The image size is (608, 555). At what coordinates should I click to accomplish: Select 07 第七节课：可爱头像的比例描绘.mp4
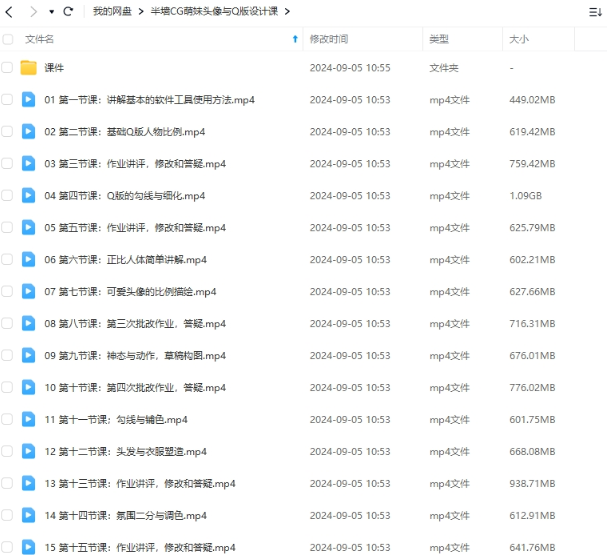130,292
